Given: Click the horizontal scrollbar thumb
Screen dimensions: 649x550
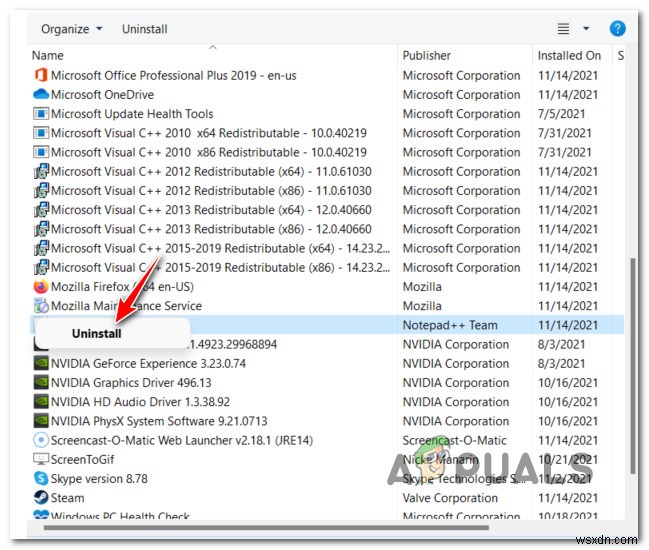Looking at the screenshot, I should point(266,528).
